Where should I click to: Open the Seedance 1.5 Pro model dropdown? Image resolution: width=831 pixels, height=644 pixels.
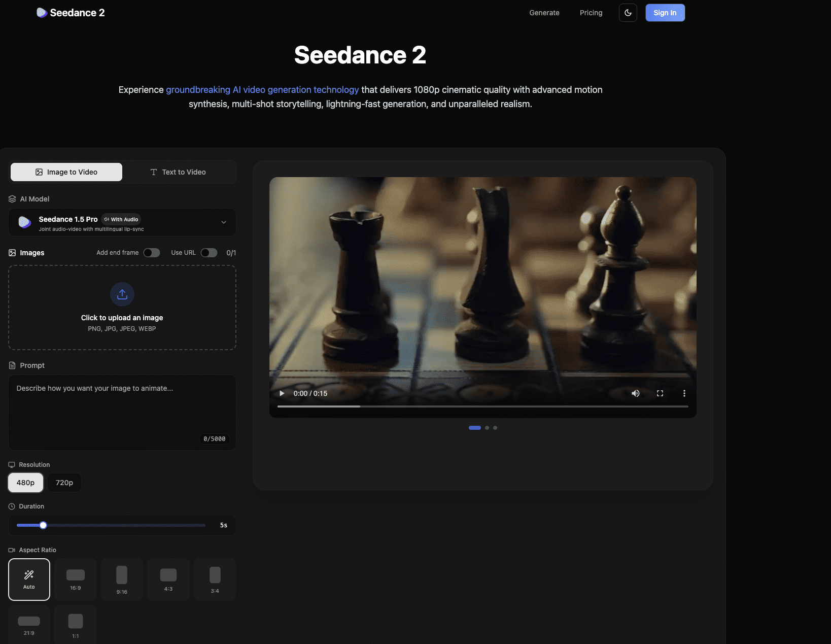[x=122, y=222]
